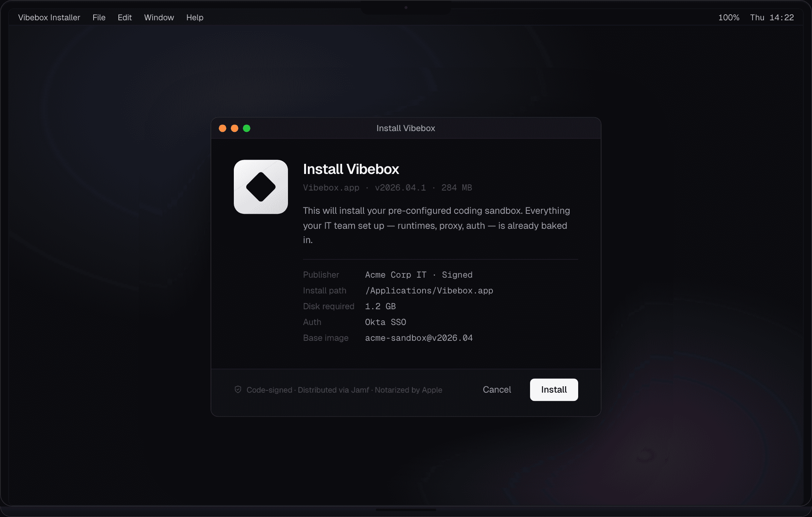Image resolution: width=812 pixels, height=517 pixels.
Task: Click the clock showing Thu 14:22
Action: [x=772, y=17]
